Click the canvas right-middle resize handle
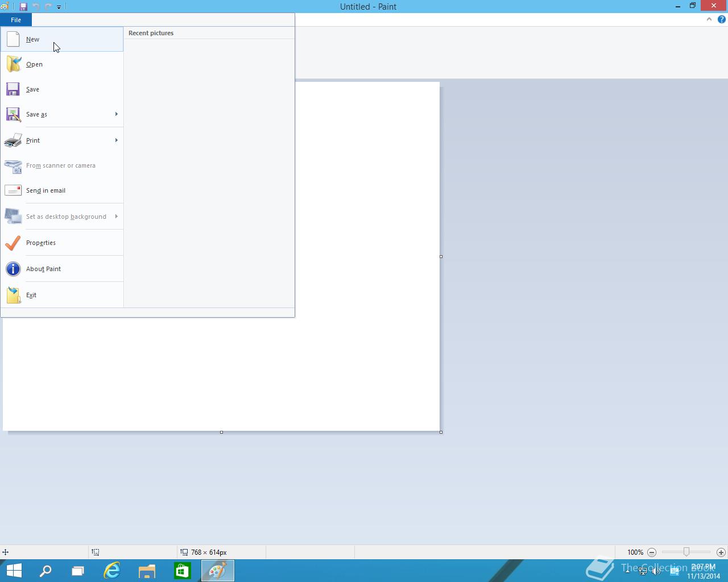 point(441,256)
